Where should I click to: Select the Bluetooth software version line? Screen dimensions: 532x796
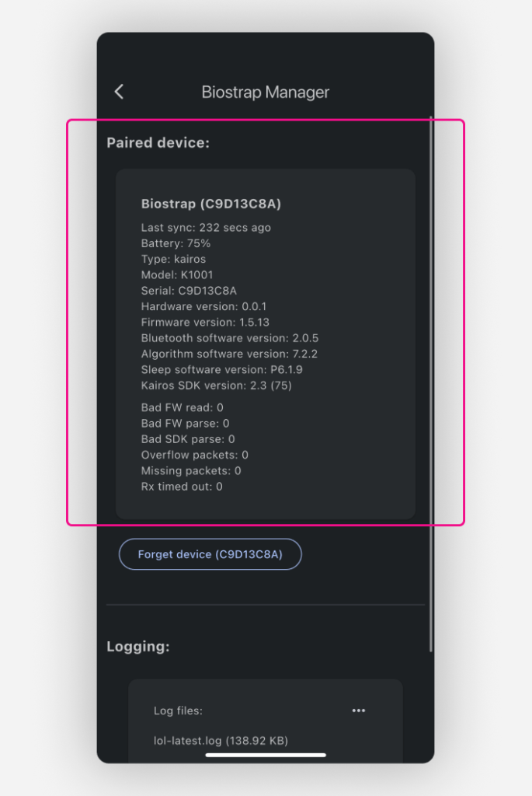click(230, 337)
